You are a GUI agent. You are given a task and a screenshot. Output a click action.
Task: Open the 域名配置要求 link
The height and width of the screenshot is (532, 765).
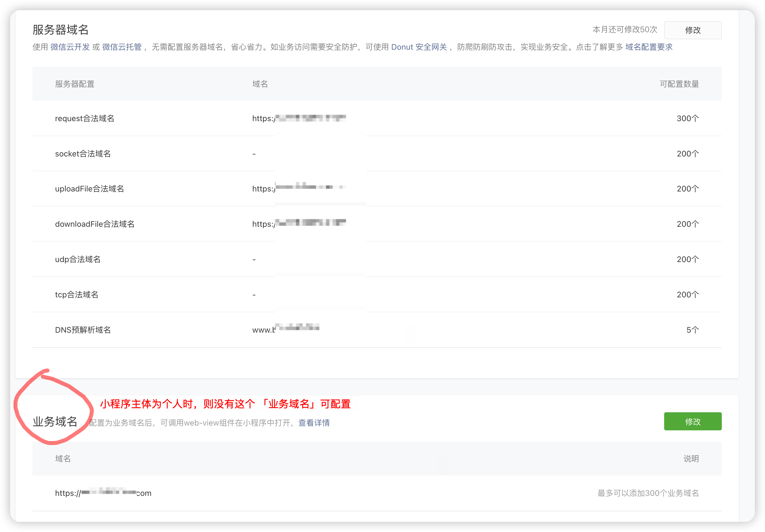point(649,47)
